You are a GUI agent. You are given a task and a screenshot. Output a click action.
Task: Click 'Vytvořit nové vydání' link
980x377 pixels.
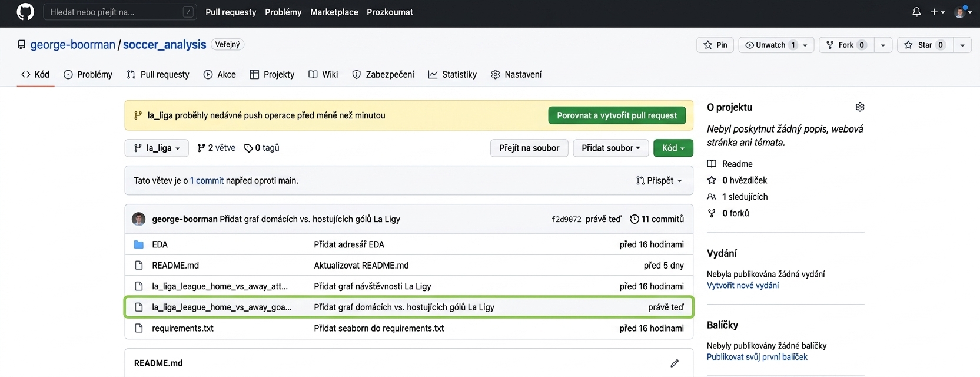pyautogui.click(x=743, y=286)
